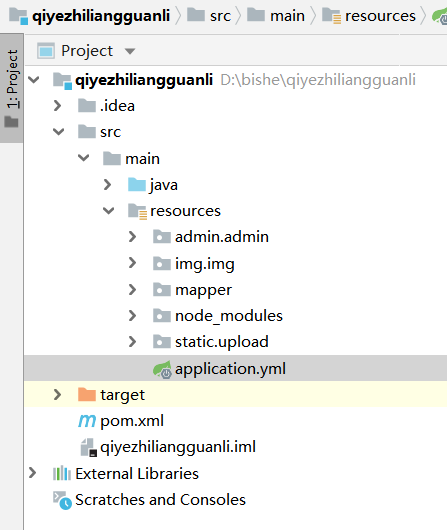Screen dimensions: 447x530
Task: Click the Project view window icon in header
Action: [46, 51]
